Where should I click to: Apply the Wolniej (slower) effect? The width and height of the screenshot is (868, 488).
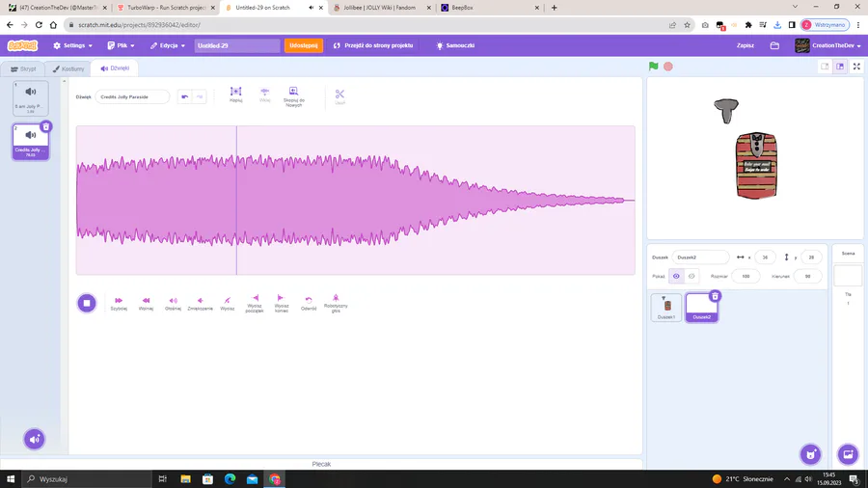(146, 303)
